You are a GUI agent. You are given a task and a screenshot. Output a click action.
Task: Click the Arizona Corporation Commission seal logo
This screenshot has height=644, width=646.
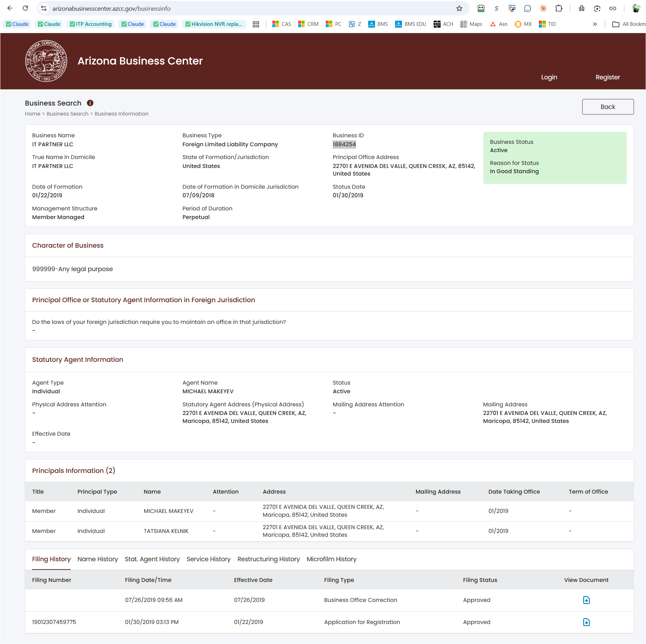(46, 61)
